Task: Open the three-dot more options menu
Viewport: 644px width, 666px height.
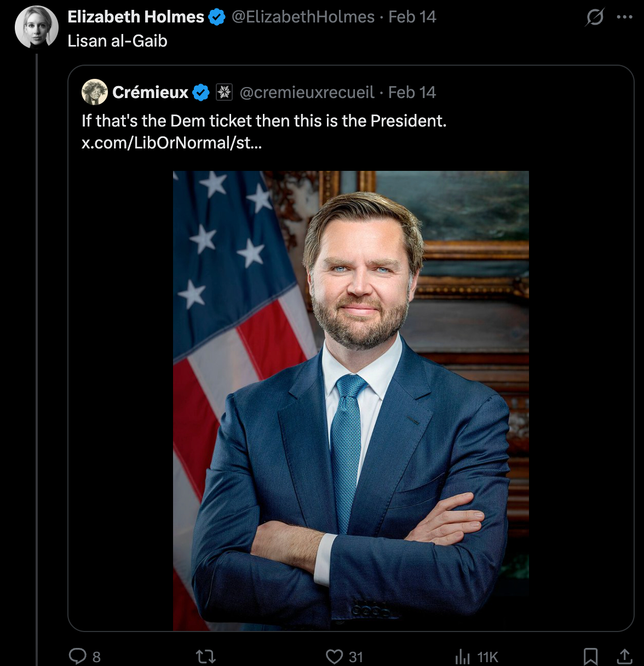Action: pyautogui.click(x=624, y=18)
